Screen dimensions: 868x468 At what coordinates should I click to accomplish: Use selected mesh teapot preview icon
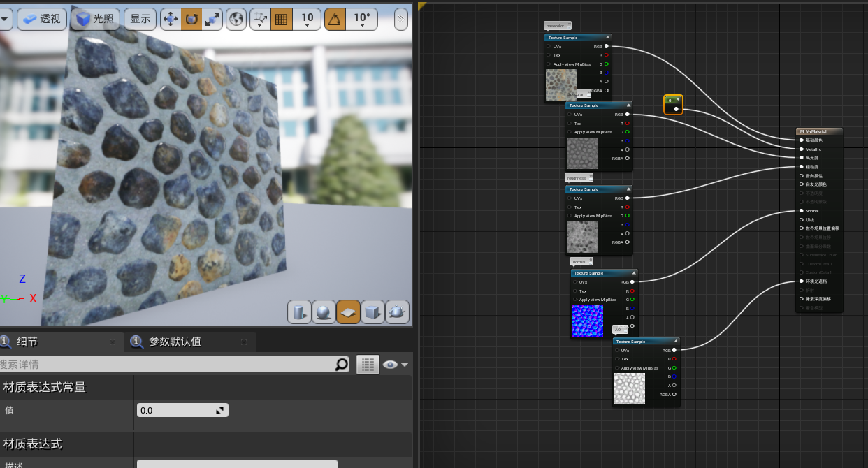tap(397, 312)
